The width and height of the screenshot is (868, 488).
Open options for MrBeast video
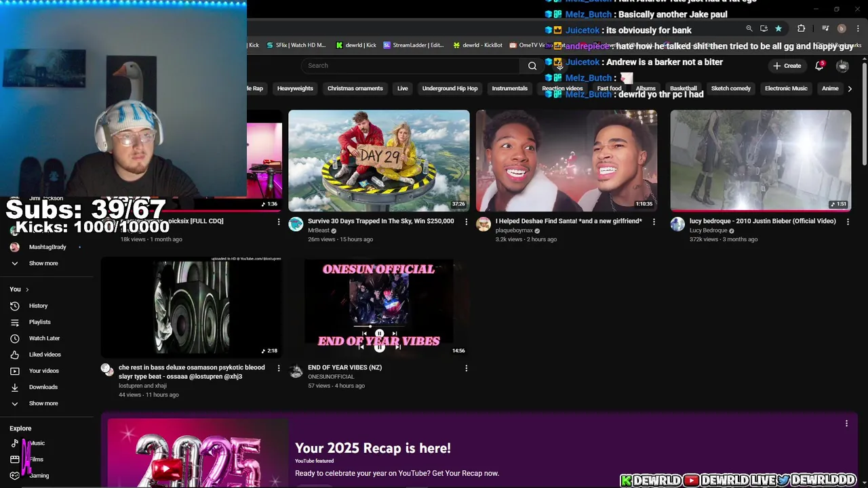tap(466, 222)
